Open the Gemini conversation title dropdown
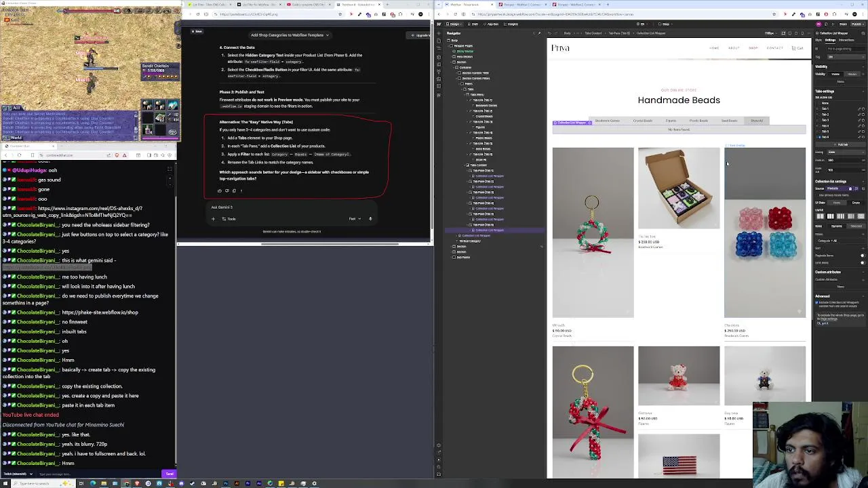Image resolution: width=868 pixels, height=488 pixels. [x=290, y=35]
